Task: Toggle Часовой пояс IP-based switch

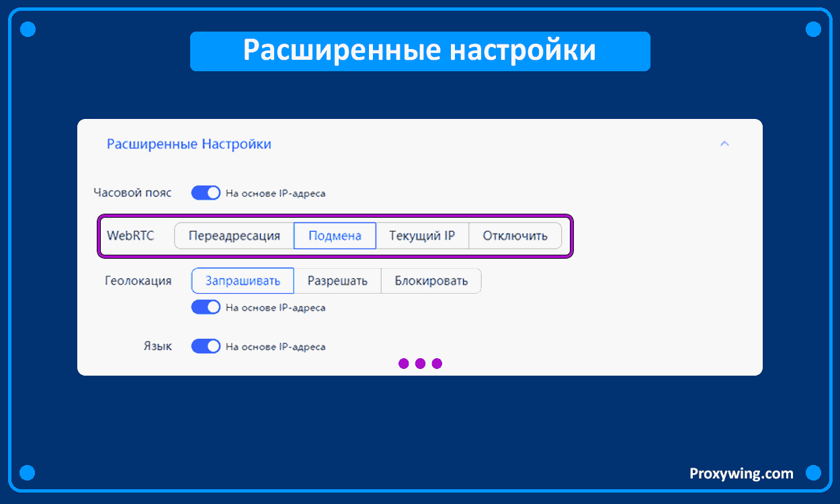Action: coord(206,193)
